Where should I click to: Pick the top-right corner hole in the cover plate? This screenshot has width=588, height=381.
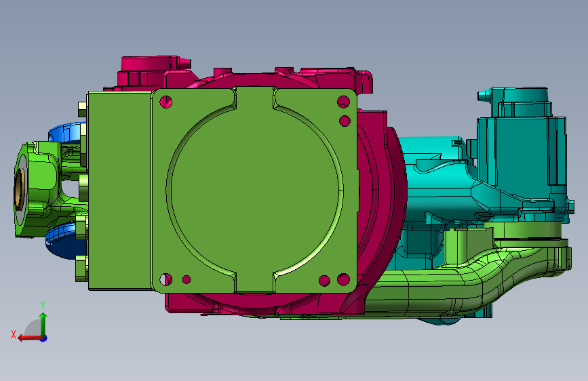click(343, 101)
